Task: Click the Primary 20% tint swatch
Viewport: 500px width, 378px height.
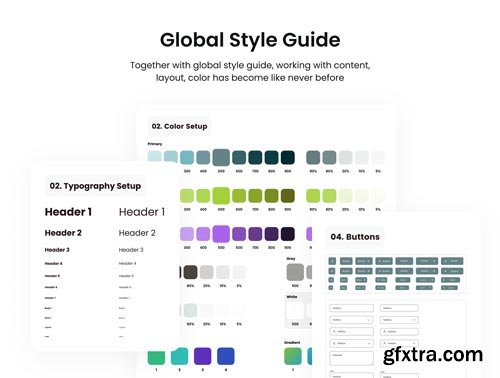Action: (x=346, y=157)
